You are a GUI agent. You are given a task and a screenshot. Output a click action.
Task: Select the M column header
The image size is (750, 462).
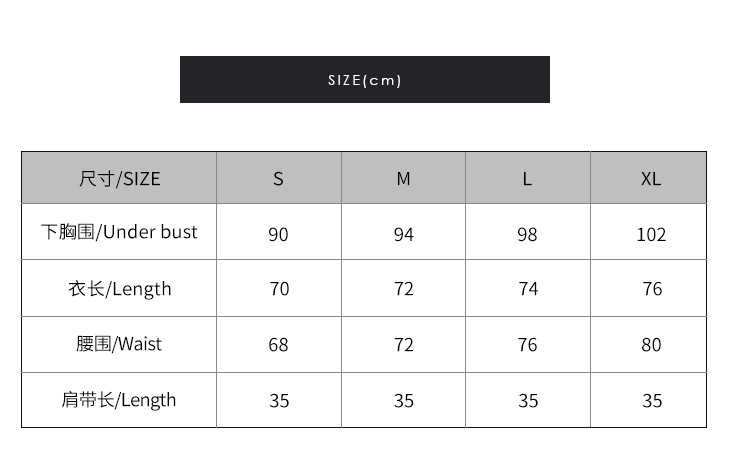click(x=403, y=179)
